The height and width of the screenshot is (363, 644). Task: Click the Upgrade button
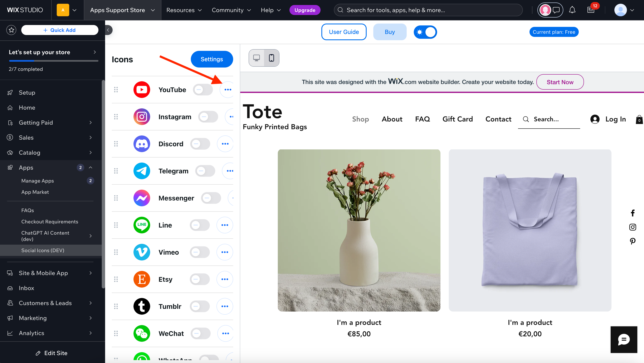pyautogui.click(x=305, y=10)
